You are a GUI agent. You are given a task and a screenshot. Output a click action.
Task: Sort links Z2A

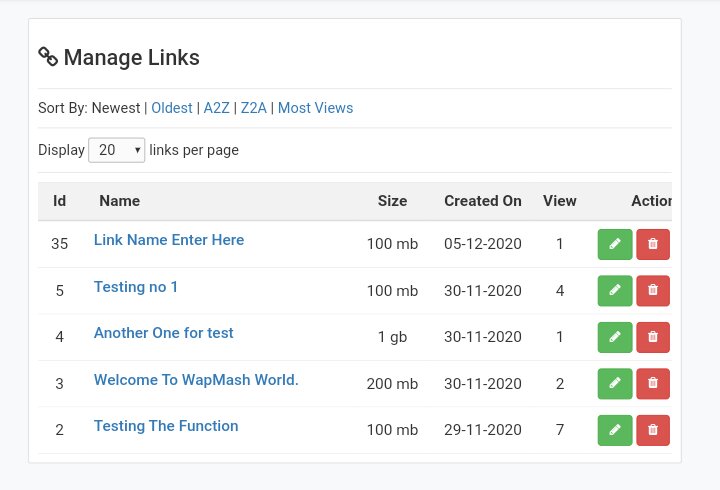[253, 108]
